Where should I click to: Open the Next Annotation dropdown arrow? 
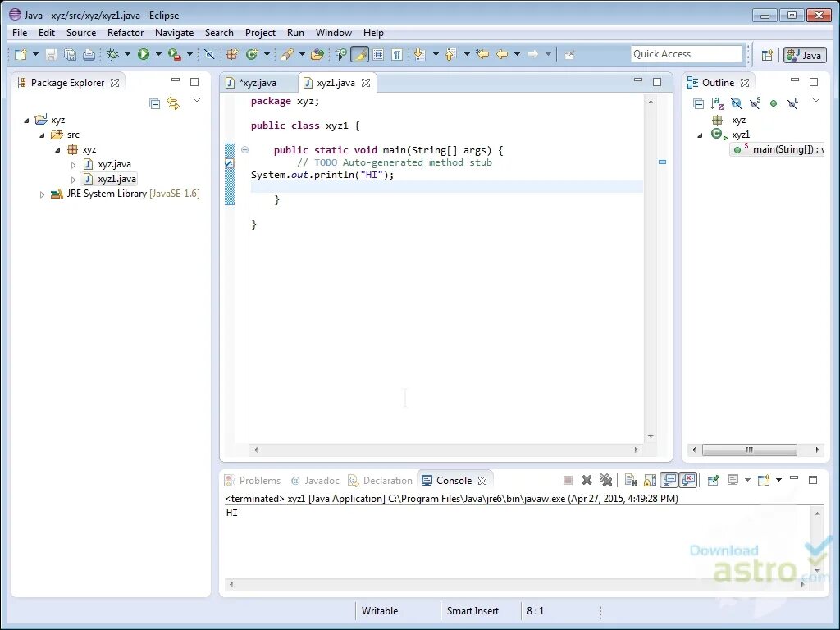tap(436, 54)
